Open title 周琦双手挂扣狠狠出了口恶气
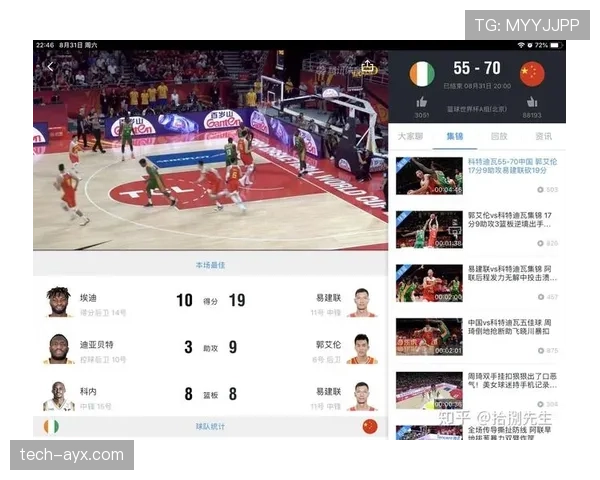The width and height of the screenshot is (600, 480). (x=512, y=380)
